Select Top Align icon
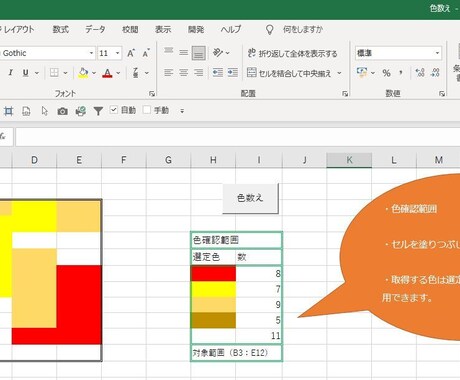Viewport: 460px width, 380px height. (x=169, y=52)
